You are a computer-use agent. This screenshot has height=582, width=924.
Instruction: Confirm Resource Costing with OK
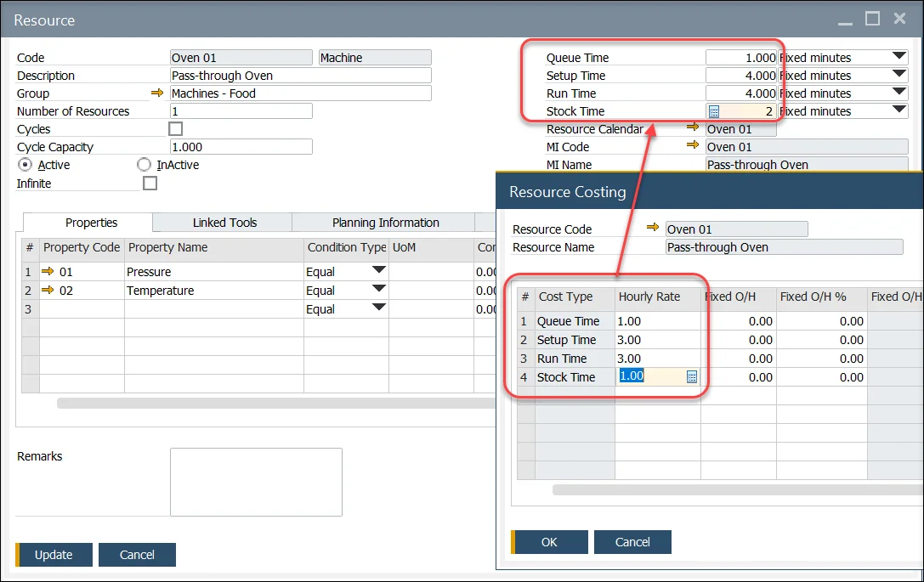(x=548, y=541)
